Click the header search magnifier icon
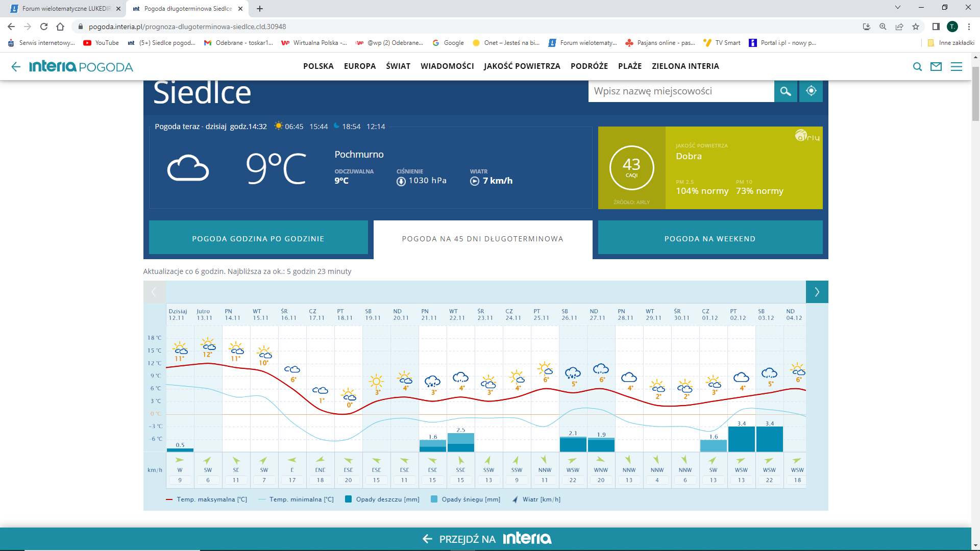The height and width of the screenshot is (551, 980). pyautogui.click(x=917, y=66)
